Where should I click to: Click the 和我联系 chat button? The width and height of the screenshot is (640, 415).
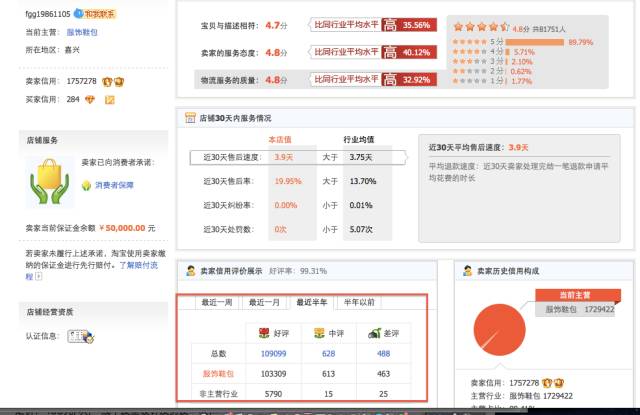coord(104,14)
